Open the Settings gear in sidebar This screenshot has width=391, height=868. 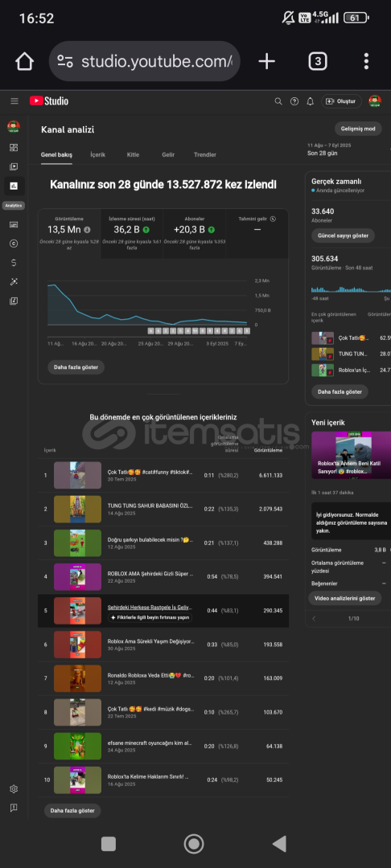tap(14, 789)
